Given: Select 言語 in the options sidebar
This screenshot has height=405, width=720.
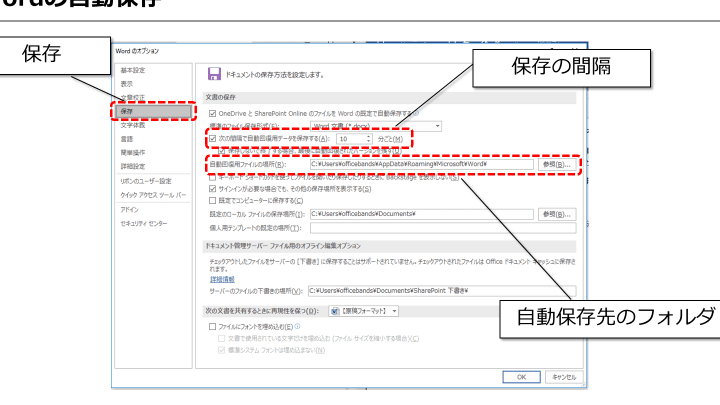Looking at the screenshot, I should pyautogui.click(x=127, y=139).
